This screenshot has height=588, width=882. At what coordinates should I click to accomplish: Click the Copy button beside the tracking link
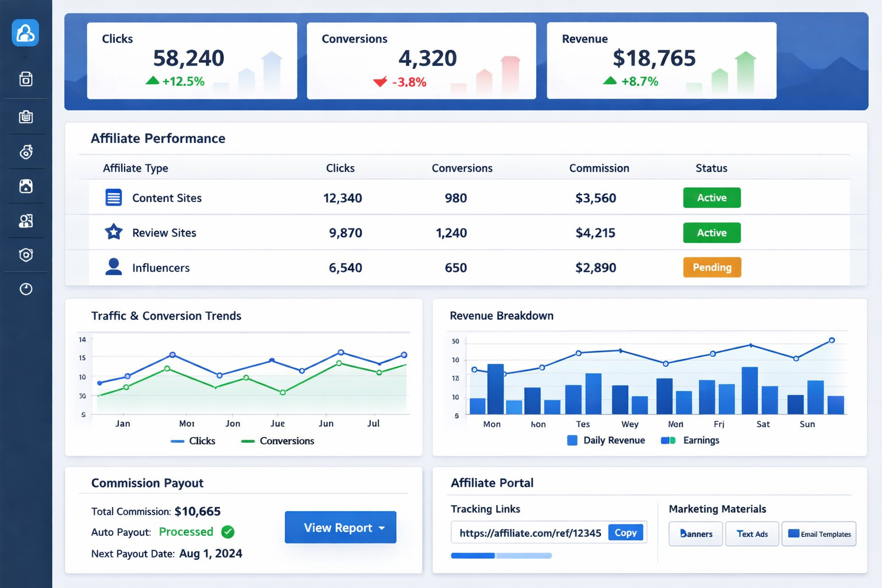click(625, 532)
